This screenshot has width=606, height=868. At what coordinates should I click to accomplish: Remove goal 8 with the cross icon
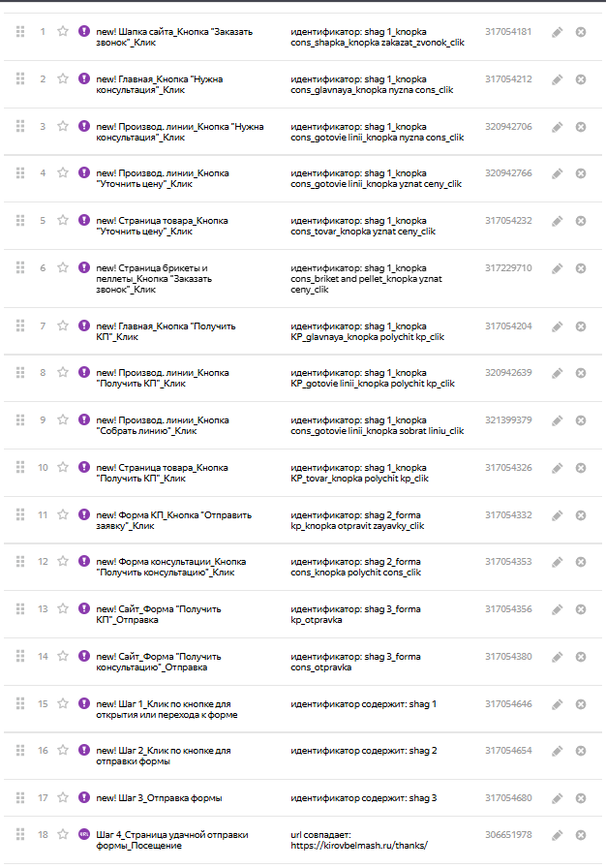point(581,373)
